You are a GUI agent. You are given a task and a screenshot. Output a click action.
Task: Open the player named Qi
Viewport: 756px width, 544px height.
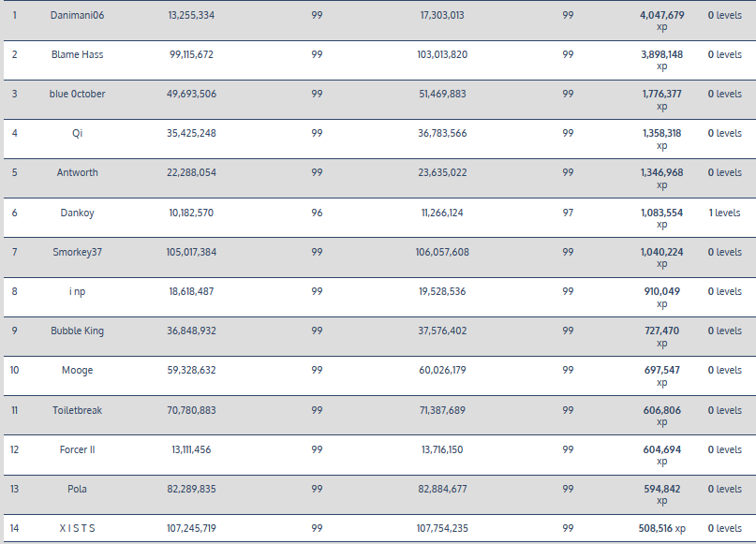(x=78, y=133)
